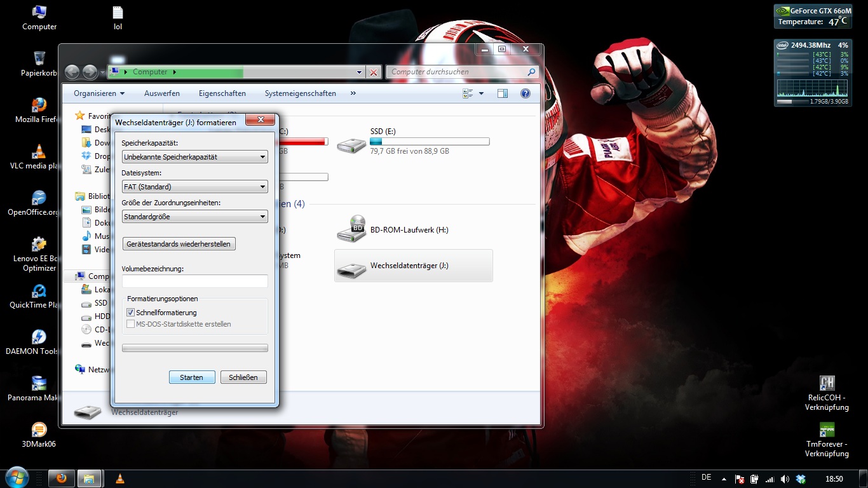Image resolution: width=868 pixels, height=488 pixels.
Task: Click Downloads folder icon in sidebar
Action: pyautogui.click(x=87, y=143)
